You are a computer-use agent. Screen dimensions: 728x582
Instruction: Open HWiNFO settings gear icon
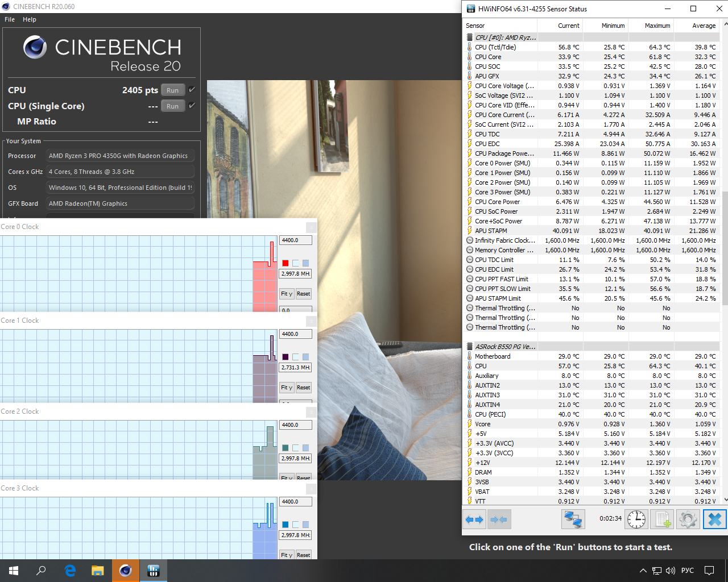(688, 519)
